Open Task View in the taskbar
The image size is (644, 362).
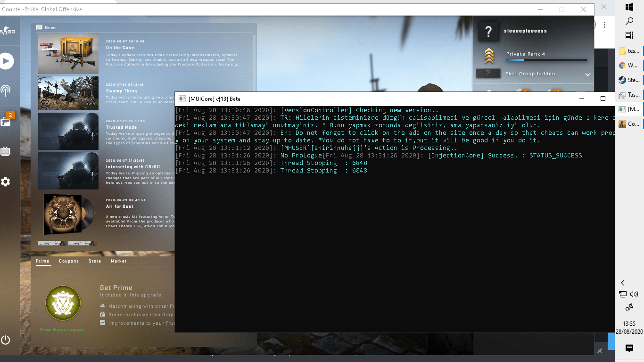[x=629, y=35]
